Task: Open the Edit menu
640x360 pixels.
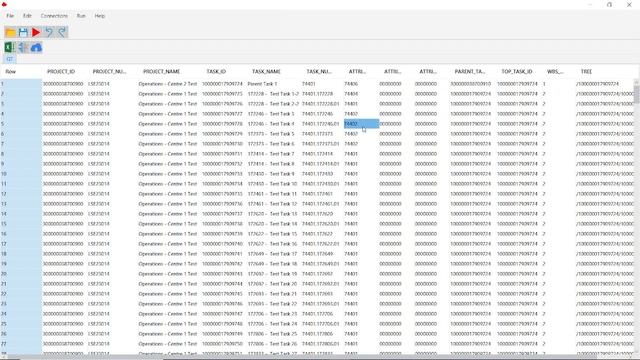Action: (x=27, y=16)
